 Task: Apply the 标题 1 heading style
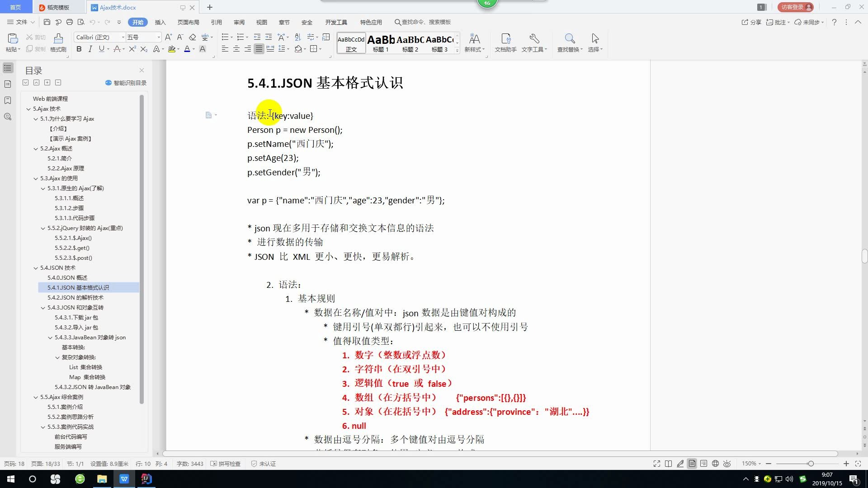pos(381,43)
